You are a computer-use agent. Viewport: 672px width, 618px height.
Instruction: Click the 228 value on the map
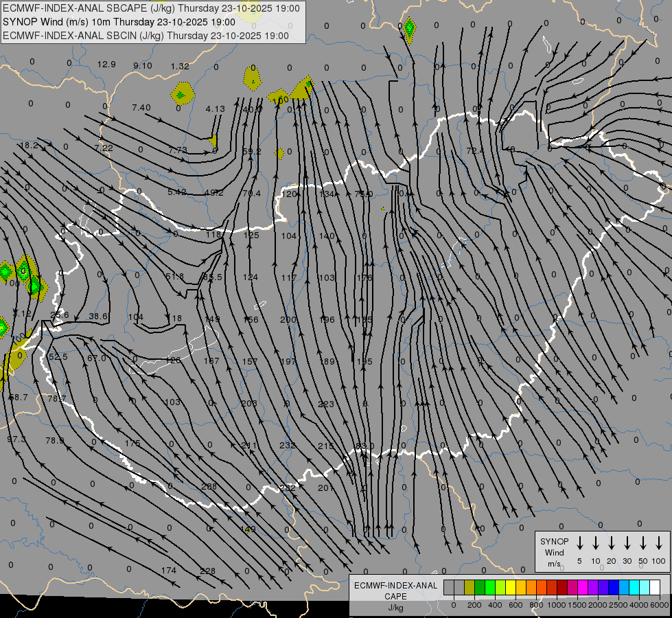pyautogui.click(x=207, y=571)
